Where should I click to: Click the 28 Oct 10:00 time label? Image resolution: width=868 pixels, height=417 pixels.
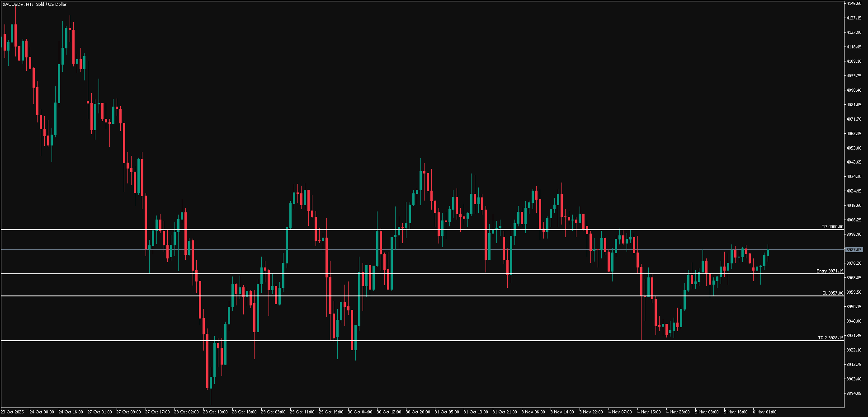pos(215,412)
